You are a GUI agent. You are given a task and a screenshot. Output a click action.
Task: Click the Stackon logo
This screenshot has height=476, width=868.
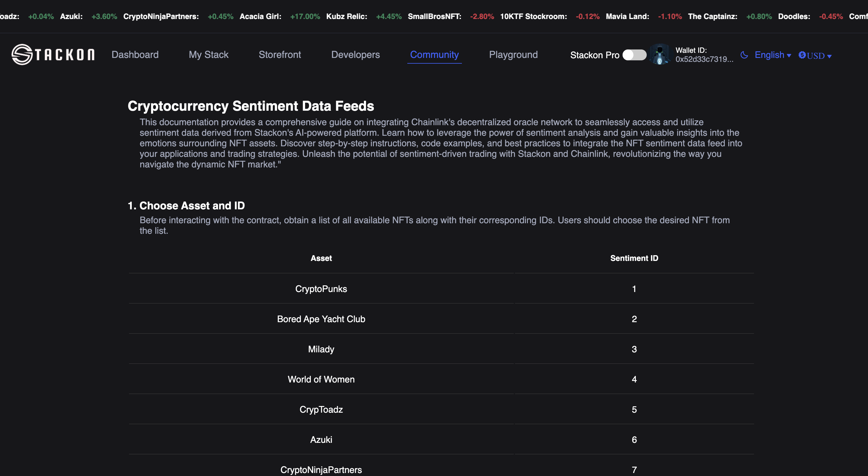pos(53,55)
